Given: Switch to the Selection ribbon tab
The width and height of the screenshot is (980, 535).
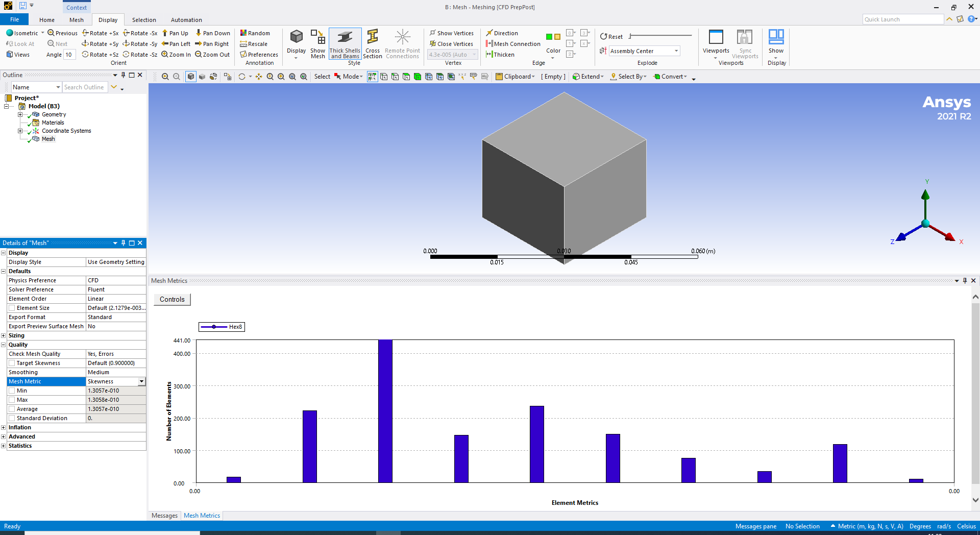Looking at the screenshot, I should tap(144, 20).
